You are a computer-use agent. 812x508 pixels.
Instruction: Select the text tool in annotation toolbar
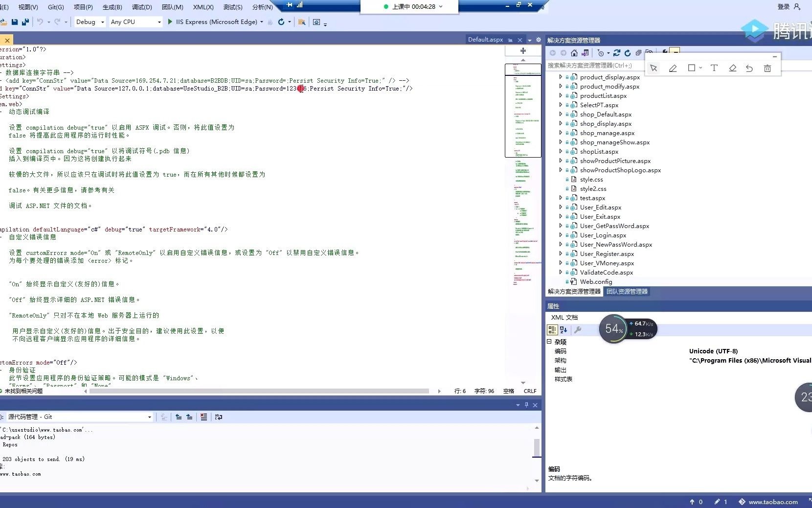click(x=714, y=68)
